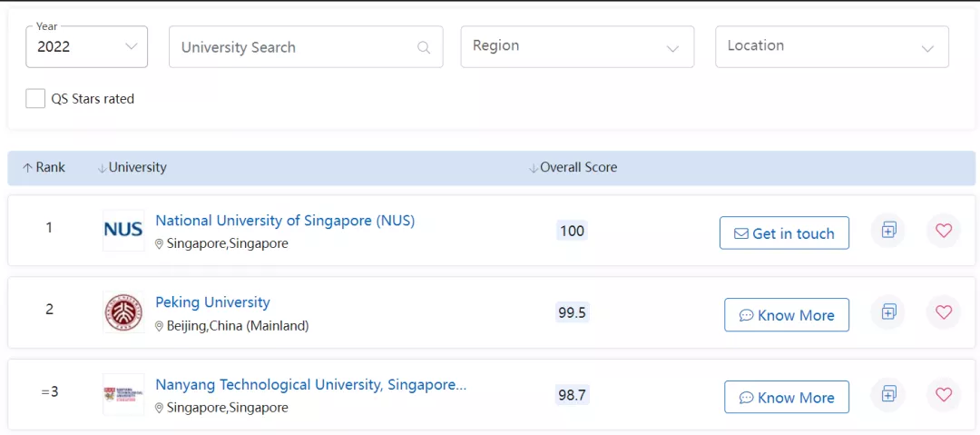Sort by University column header
This screenshot has height=435, width=980.
pos(132,168)
